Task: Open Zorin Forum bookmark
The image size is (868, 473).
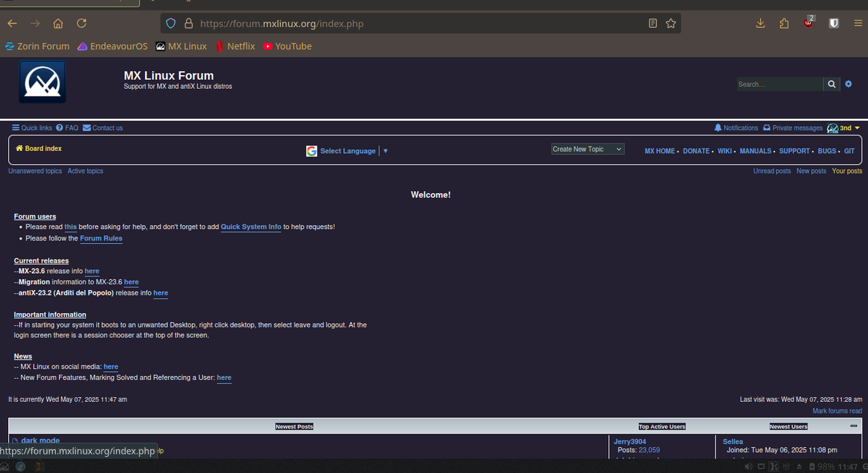Action: (x=37, y=46)
